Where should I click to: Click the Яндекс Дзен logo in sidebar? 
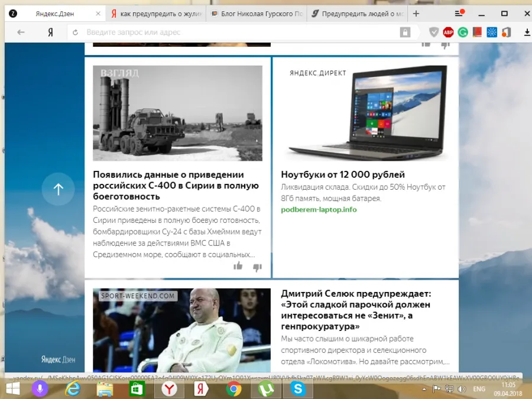59,359
